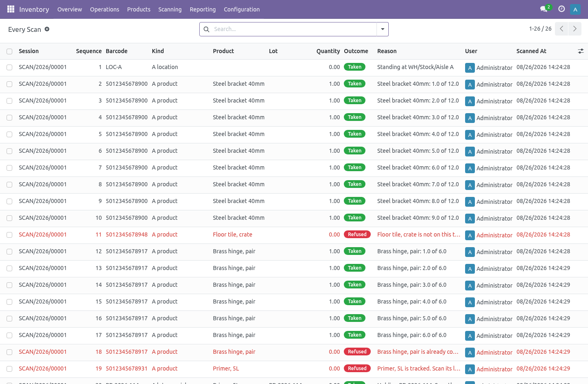Check the row for sequence 19 Primer, 5L
This screenshot has width=588, height=384.
(9, 369)
